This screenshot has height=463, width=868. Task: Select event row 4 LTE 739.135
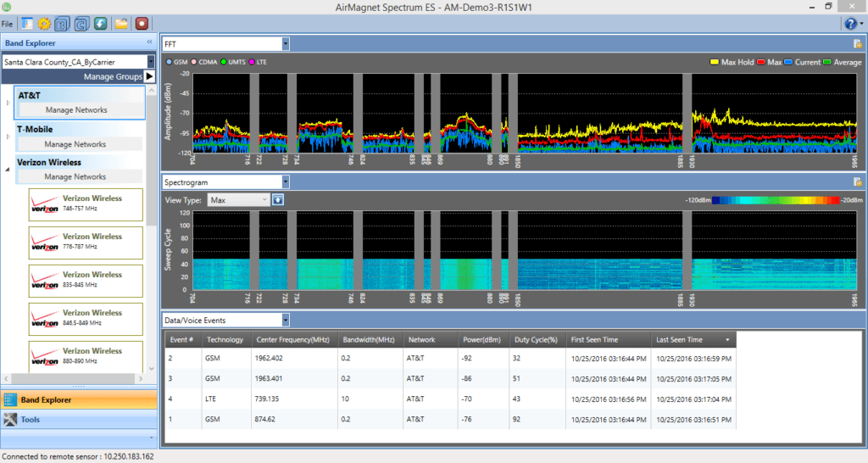pyautogui.click(x=450, y=399)
